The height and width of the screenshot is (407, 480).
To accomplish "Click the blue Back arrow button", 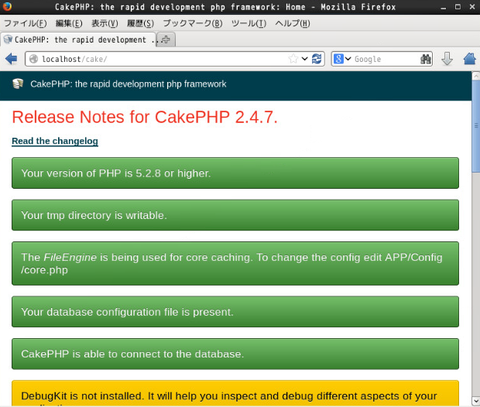I will pyautogui.click(x=11, y=59).
